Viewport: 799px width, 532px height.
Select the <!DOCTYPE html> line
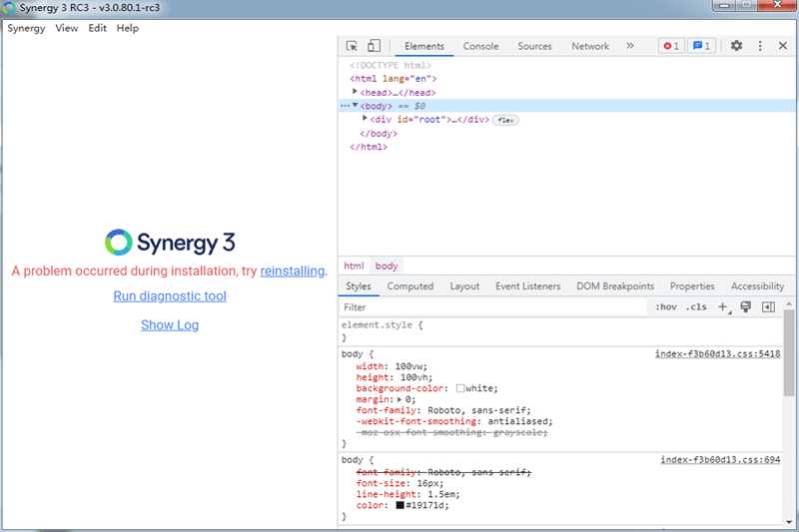point(391,65)
